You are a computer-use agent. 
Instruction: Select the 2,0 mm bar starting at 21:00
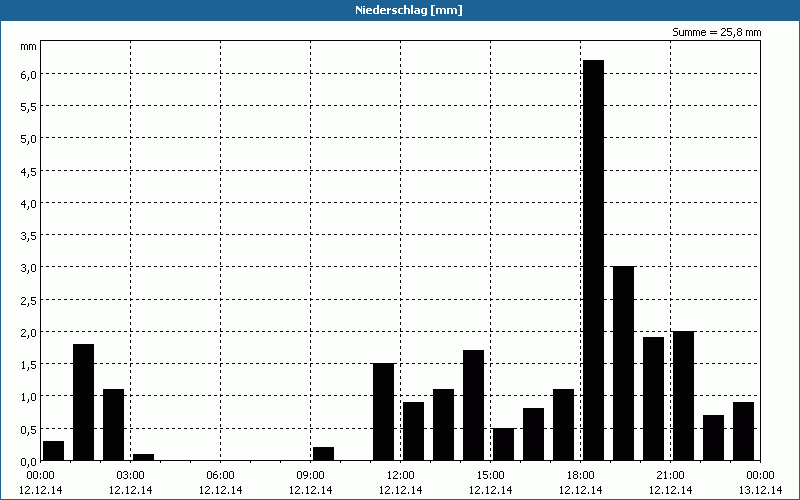tap(684, 396)
